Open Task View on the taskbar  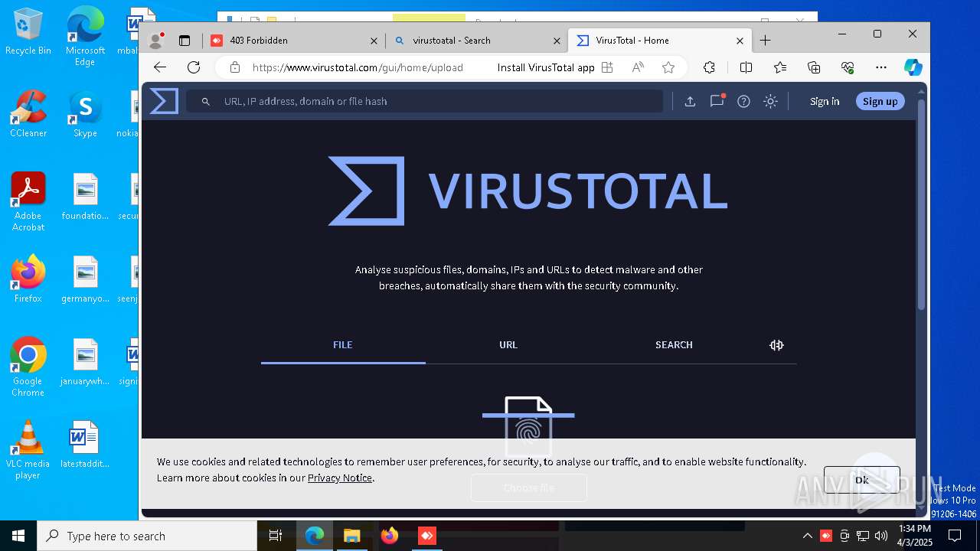(x=276, y=536)
